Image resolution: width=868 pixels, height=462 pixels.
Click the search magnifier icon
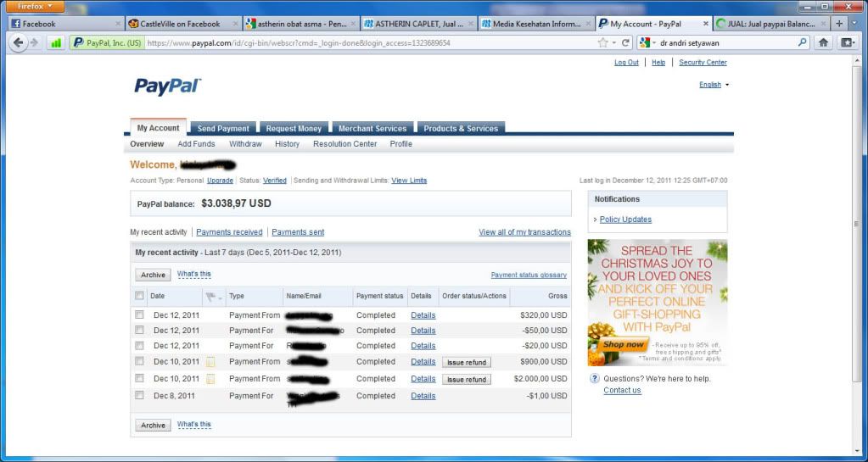(802, 42)
